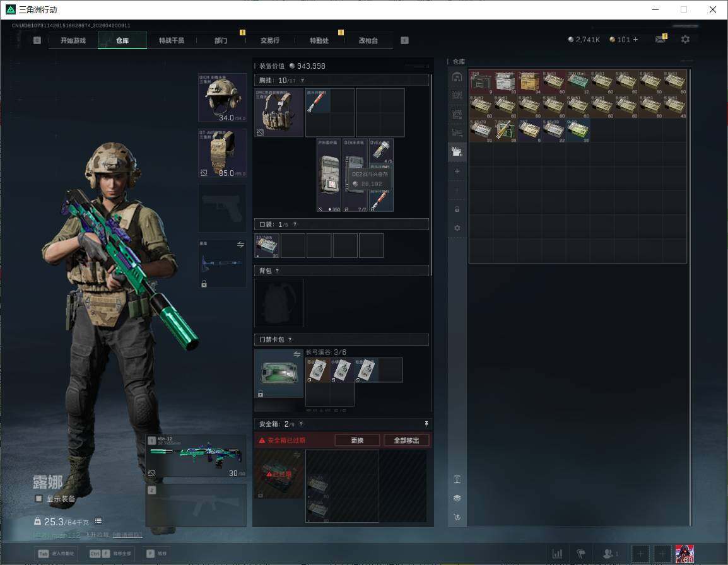Viewport: 728px width, 565px height.
Task: Select the equipped helmet slot 34.0
Action: point(223,98)
